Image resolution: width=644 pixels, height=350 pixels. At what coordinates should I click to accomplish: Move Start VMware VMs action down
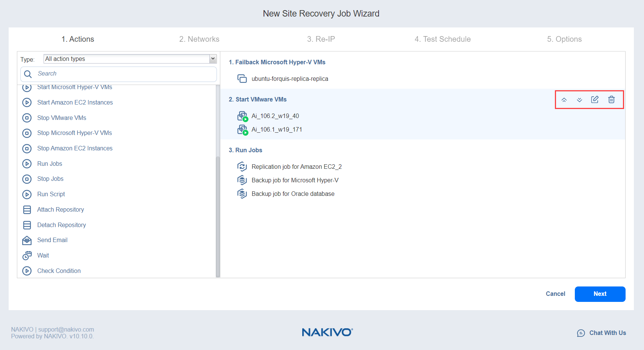[579, 100]
